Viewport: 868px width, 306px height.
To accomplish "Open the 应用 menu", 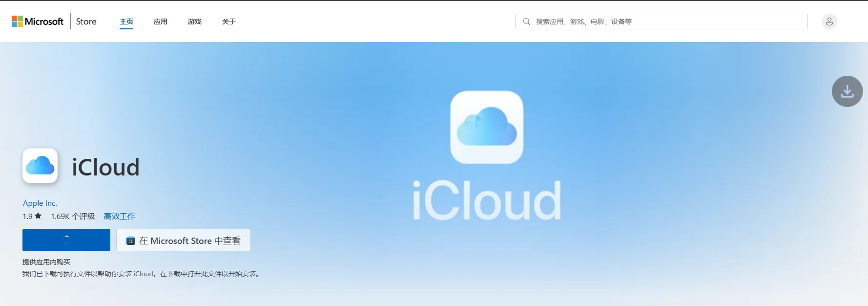I will [161, 22].
